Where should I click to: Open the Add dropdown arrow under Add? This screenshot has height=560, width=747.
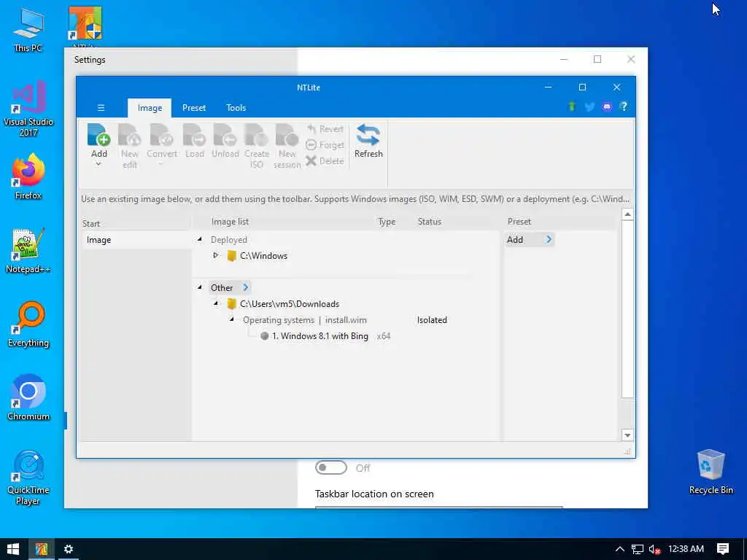coord(98,164)
